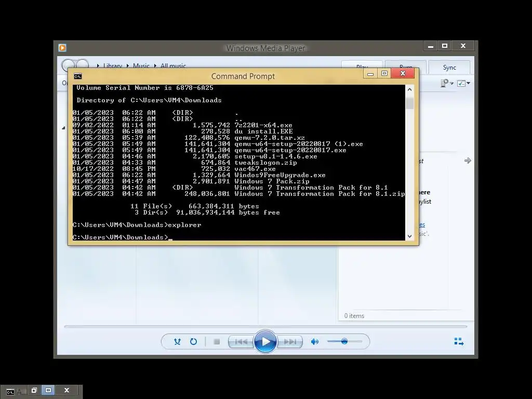Click the setup-w8.1-1.4.6.exe entry
The height and width of the screenshot is (399, 532).
click(276, 156)
